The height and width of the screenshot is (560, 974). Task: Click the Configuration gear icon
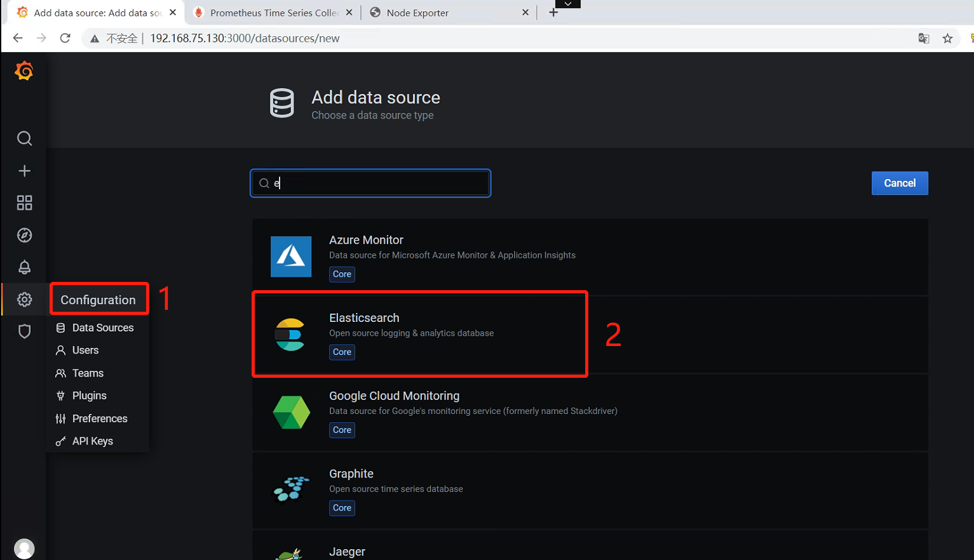[x=24, y=300]
